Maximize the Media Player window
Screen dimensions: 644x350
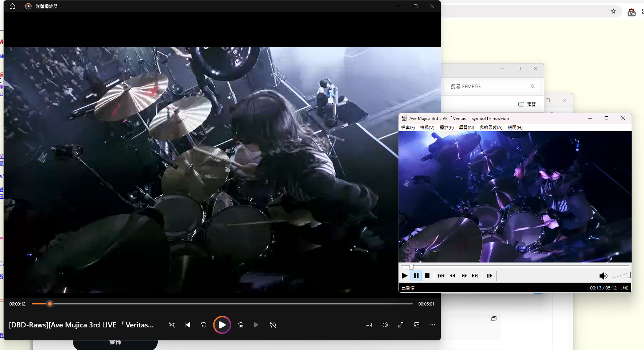point(416,6)
